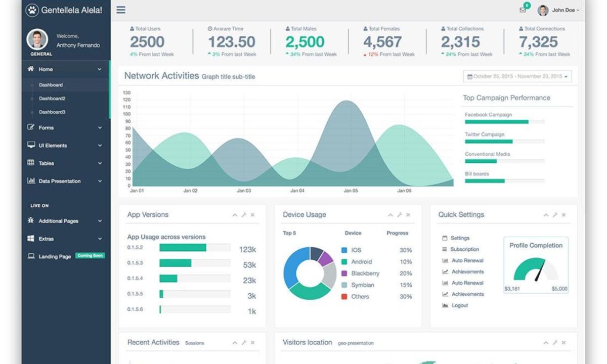
Task: Click the Profile Completion gauge
Action: point(536,269)
